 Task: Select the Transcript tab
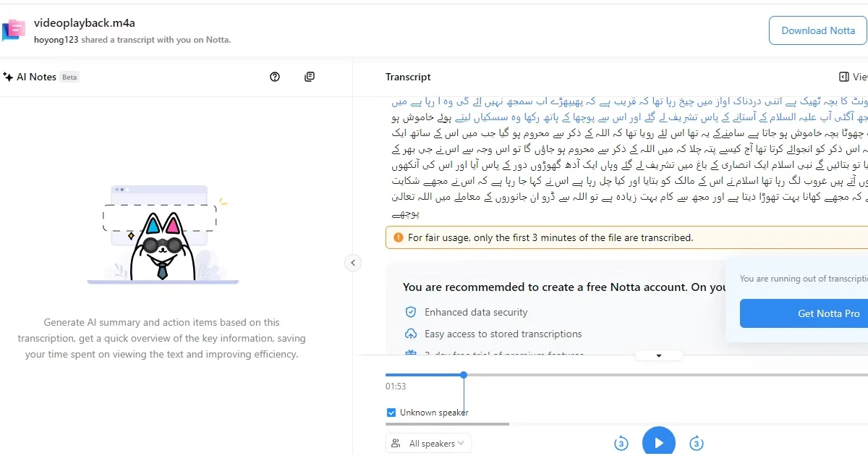(408, 77)
